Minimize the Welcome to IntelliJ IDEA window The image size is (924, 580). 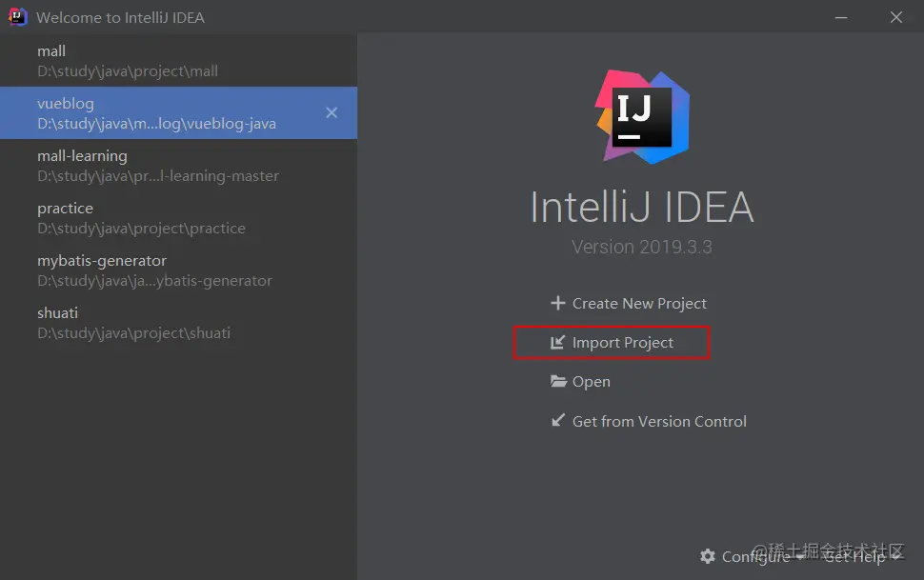point(841,17)
